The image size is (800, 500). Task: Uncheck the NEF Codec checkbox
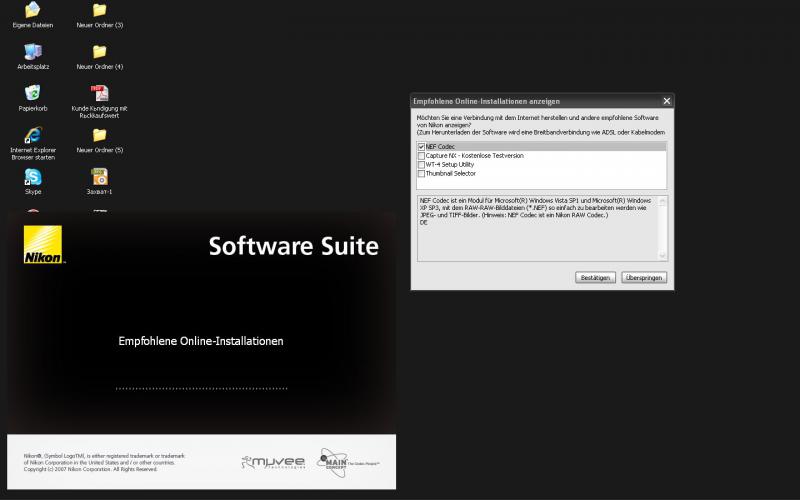pos(421,147)
